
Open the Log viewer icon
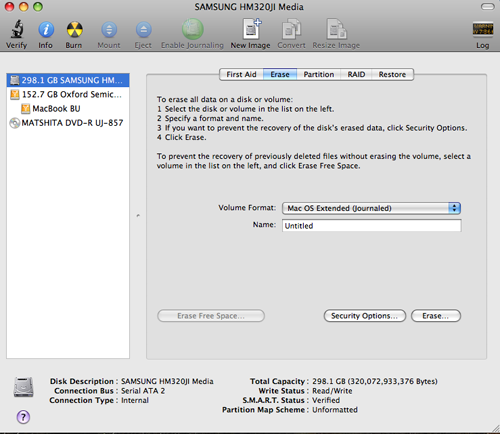click(x=482, y=29)
